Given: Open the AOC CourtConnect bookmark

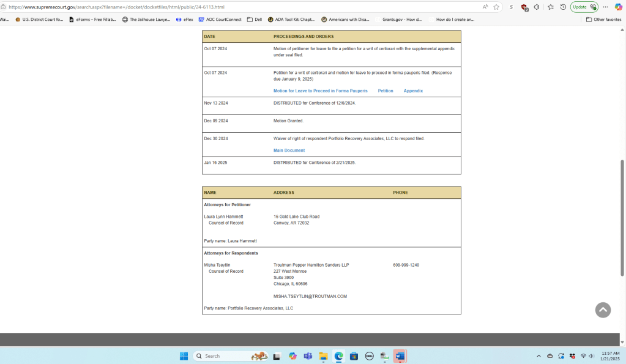Looking at the screenshot, I should (220, 19).
